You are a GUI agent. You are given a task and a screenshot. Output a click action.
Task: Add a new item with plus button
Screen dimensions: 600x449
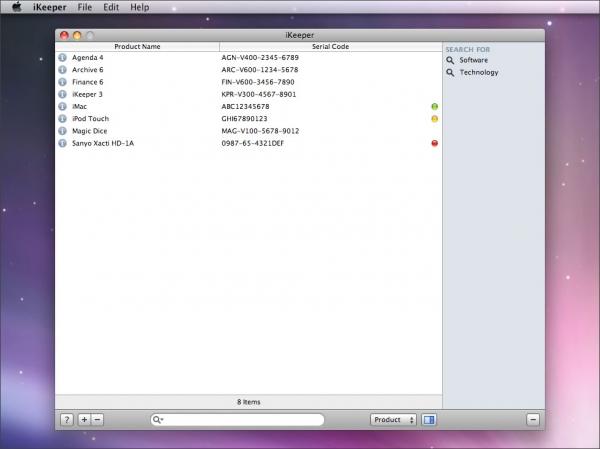[x=84, y=420]
